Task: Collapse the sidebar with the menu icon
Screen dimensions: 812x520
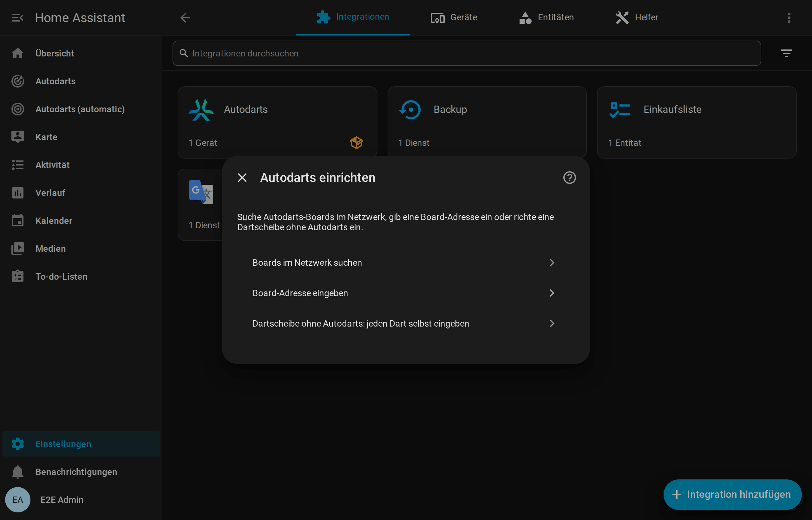Action: tap(17, 17)
